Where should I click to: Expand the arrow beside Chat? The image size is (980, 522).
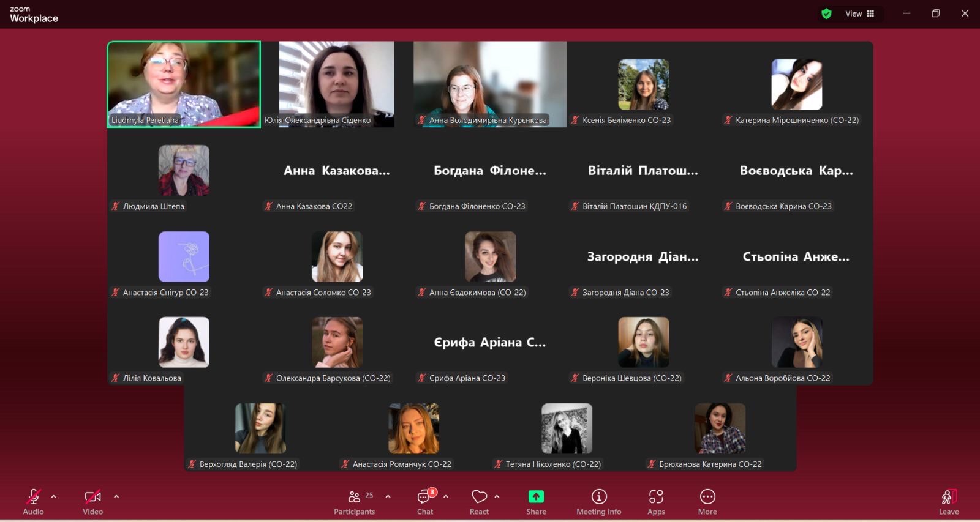coord(446,496)
